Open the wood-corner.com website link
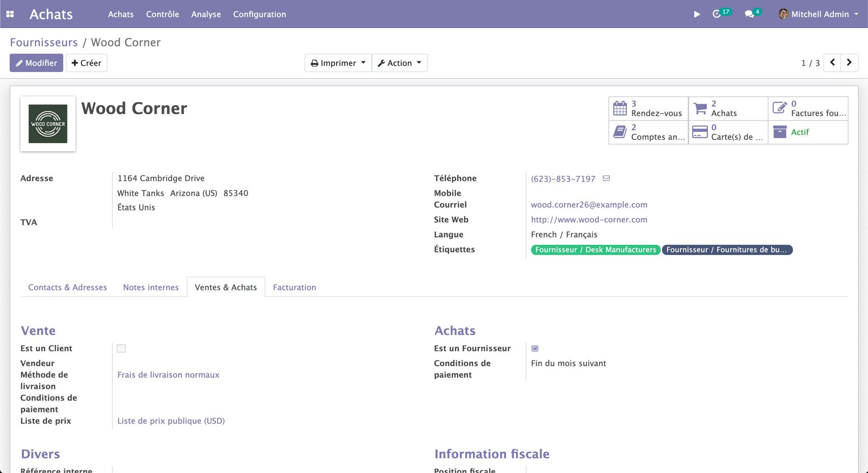 589,220
